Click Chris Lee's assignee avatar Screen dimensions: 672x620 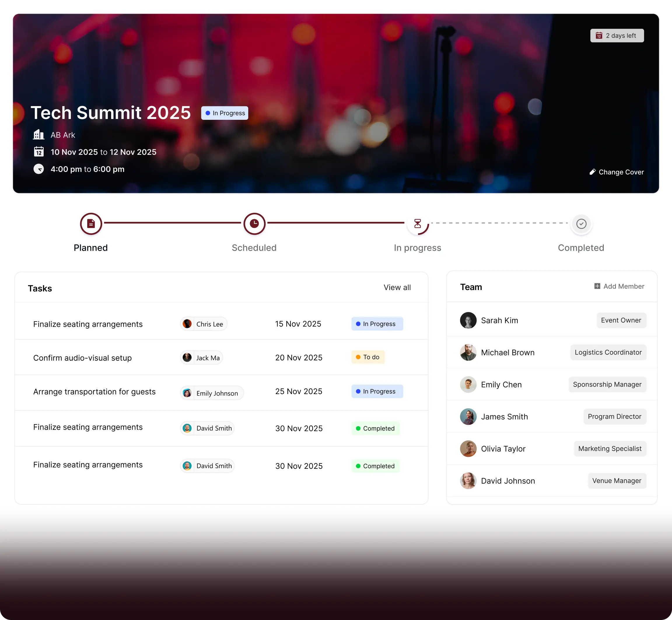(187, 324)
